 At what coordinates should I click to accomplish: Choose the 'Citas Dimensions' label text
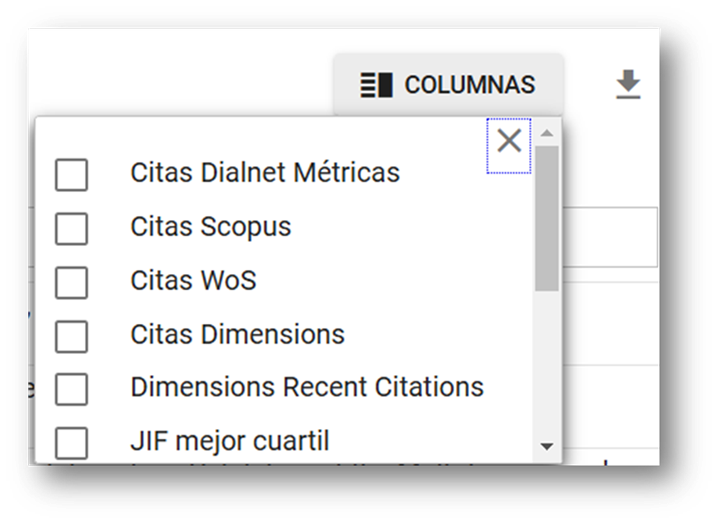click(237, 334)
